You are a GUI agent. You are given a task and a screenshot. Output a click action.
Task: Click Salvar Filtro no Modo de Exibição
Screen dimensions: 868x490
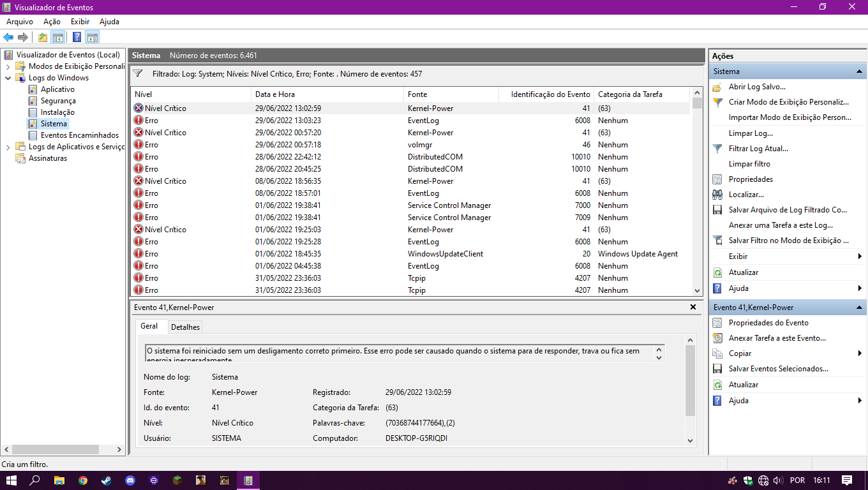click(x=789, y=241)
